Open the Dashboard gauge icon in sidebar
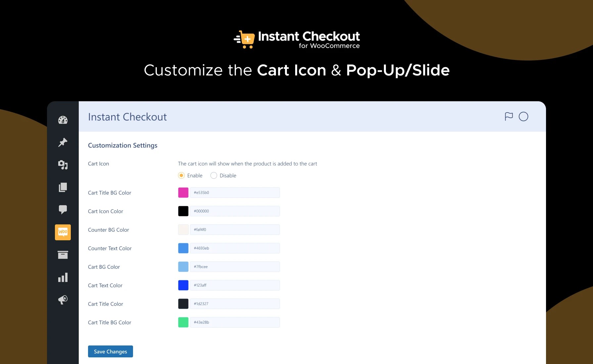Viewport: 593px width, 364px height. point(63,120)
